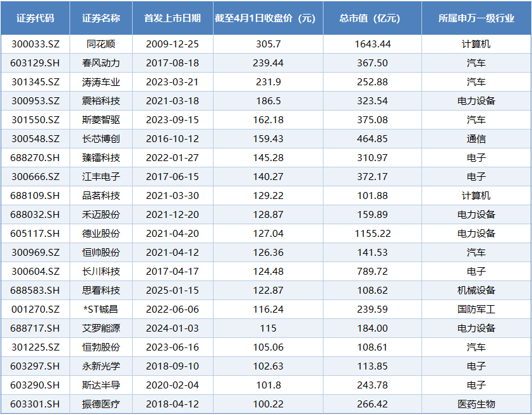Click the *ST铖昌 name cell

[x=101, y=310]
